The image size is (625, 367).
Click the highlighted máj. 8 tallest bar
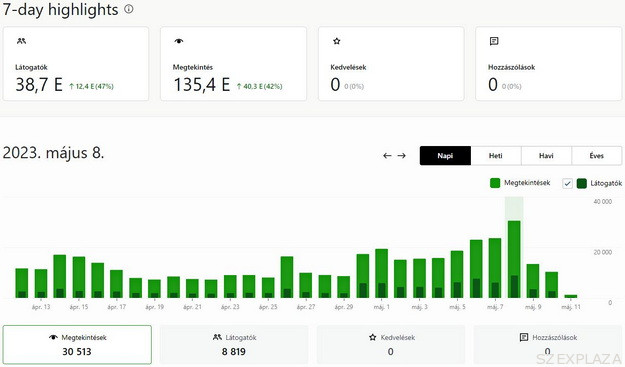pyautogui.click(x=514, y=259)
